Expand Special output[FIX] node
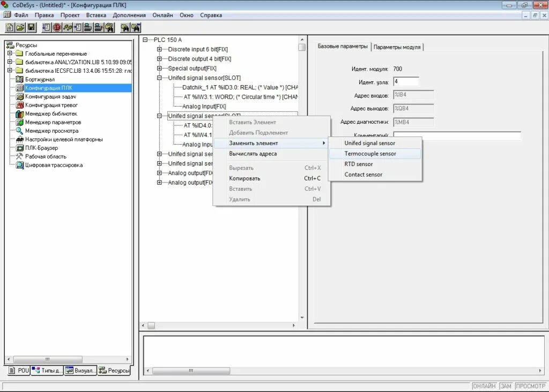Viewport: 549px width, 392px height. pos(159,68)
